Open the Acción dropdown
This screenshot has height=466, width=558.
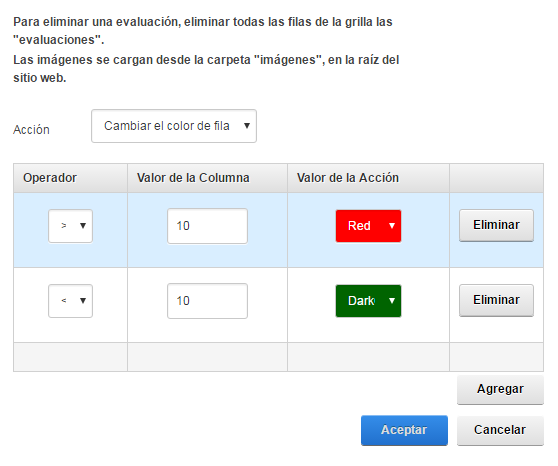click(174, 126)
